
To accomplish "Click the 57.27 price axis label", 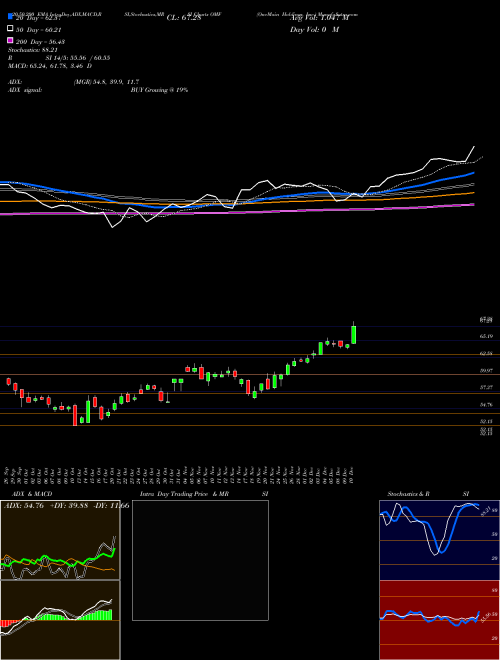I will coord(487,386).
